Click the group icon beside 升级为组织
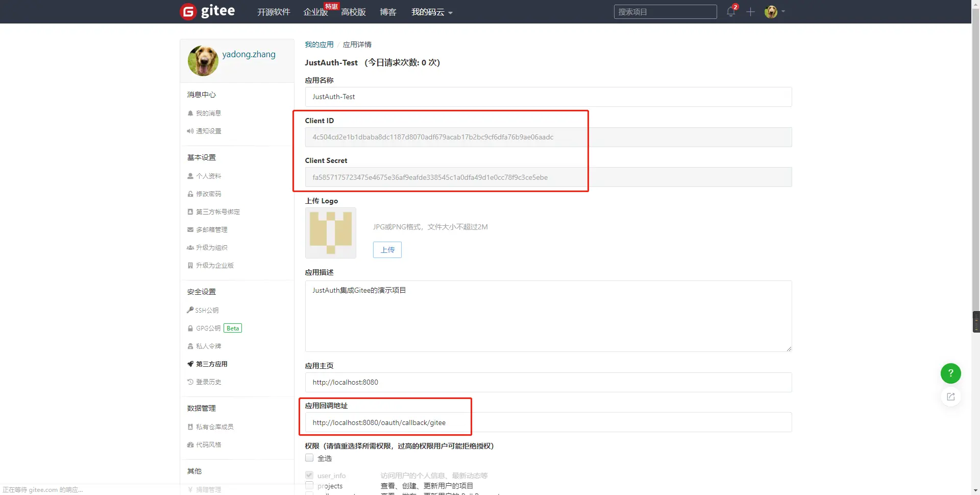The image size is (980, 495). point(190,248)
